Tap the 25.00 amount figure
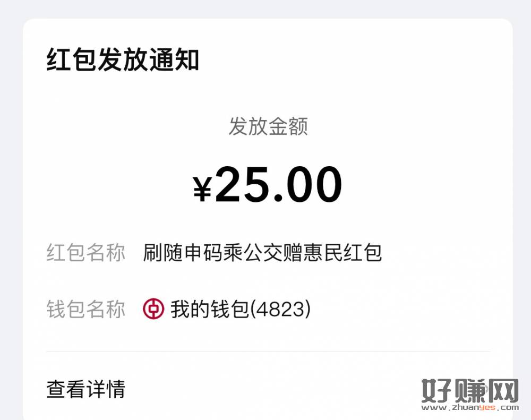 click(x=279, y=184)
